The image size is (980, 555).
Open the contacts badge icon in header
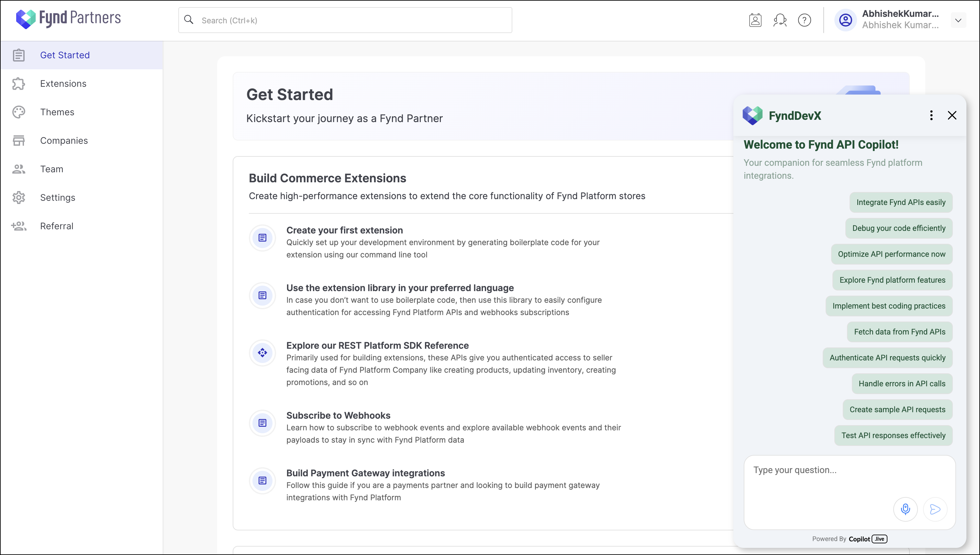[x=755, y=20]
